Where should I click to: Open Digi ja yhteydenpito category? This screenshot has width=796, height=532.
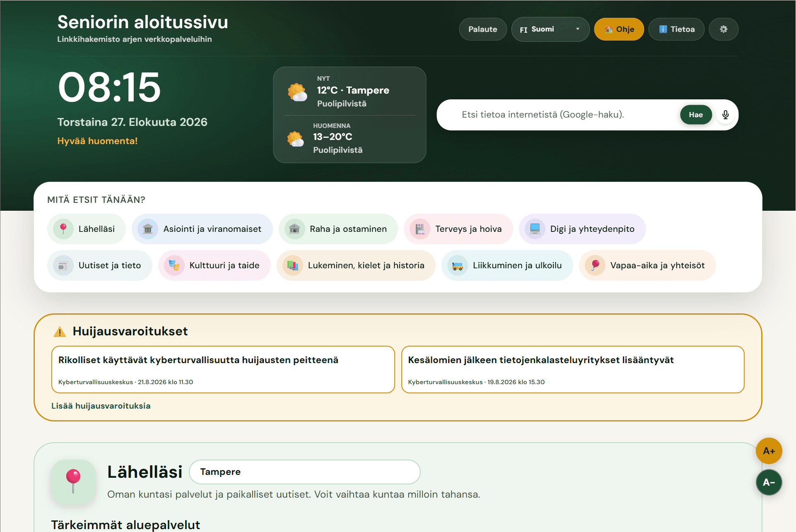[x=582, y=229]
